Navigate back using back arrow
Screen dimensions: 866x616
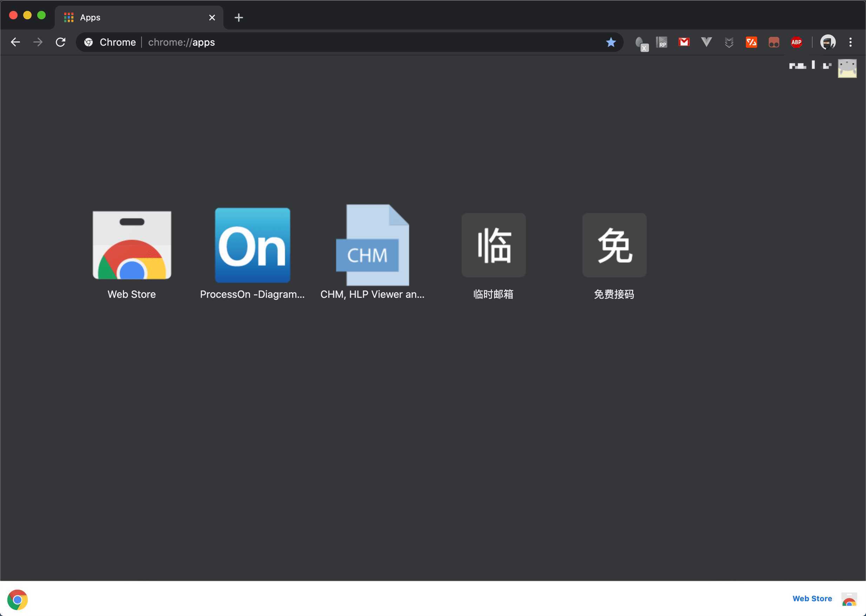pyautogui.click(x=16, y=42)
